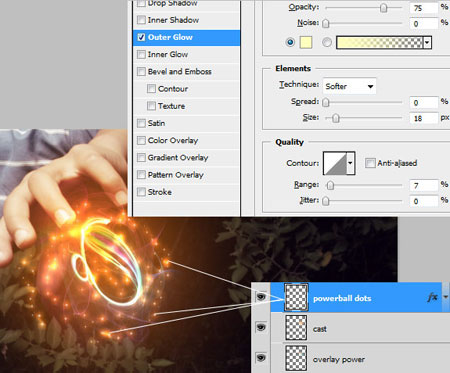Enable the Inner Glow checkbox

141,54
